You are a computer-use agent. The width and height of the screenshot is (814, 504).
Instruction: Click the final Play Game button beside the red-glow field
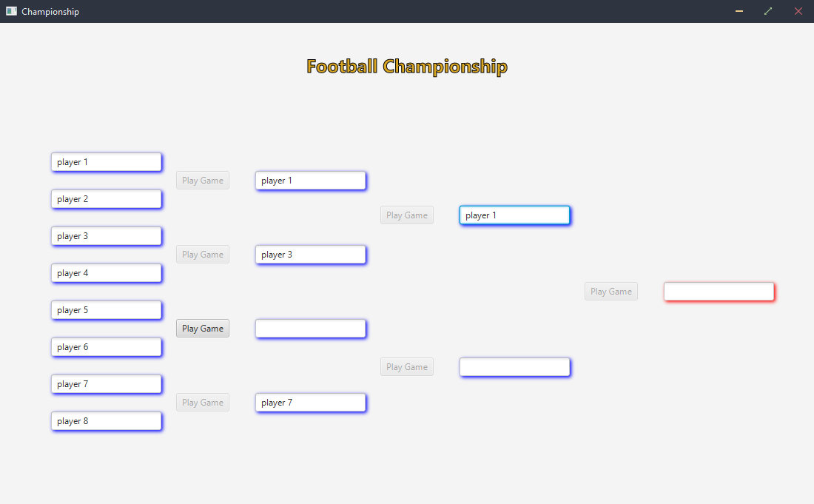611,292
